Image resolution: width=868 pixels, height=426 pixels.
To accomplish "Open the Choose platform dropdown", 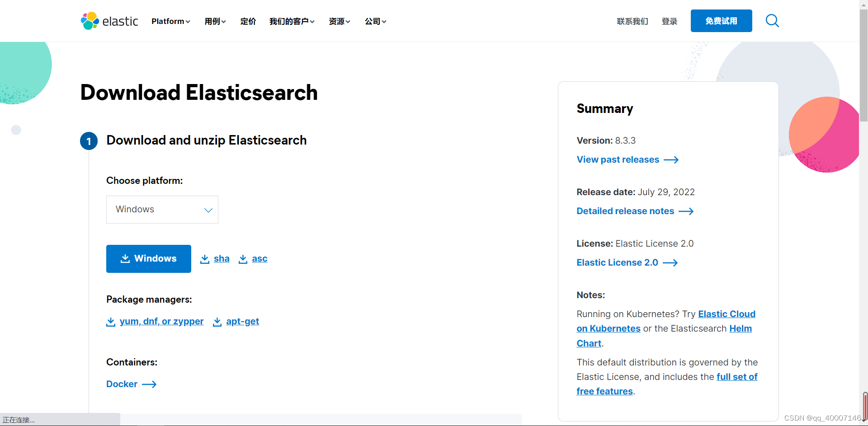I will click(x=162, y=209).
